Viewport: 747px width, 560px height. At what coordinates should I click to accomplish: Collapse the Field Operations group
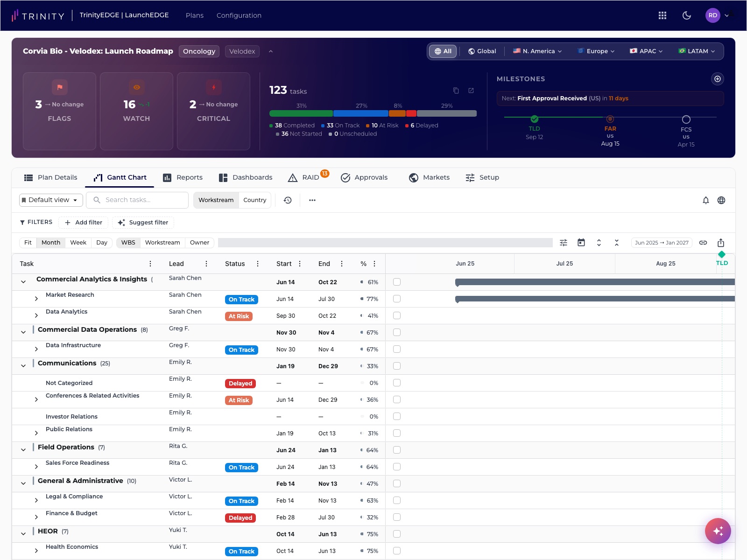coord(23,450)
